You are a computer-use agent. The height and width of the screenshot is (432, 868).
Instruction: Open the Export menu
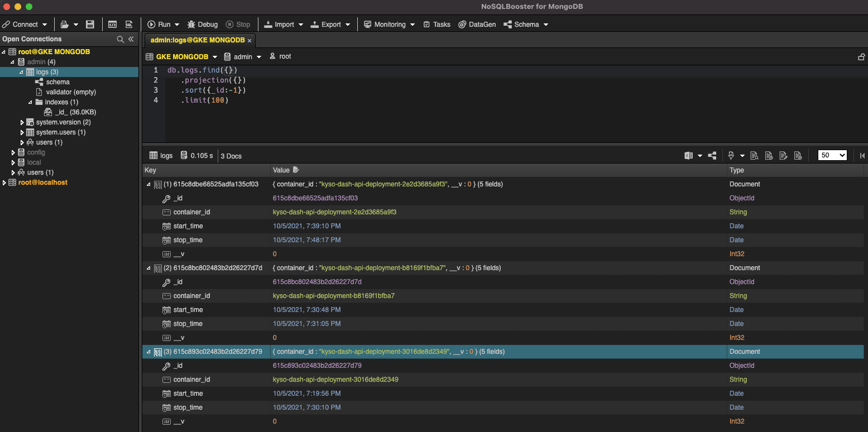[330, 25]
